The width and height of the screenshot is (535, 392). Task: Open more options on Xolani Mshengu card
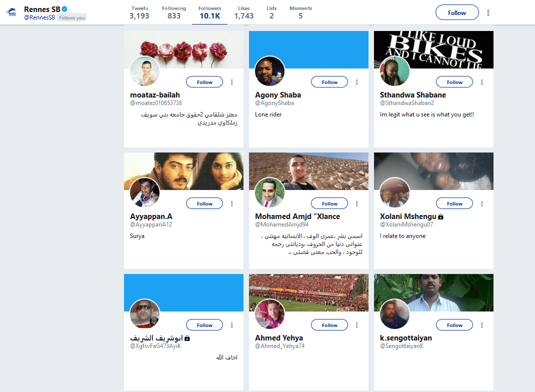point(482,203)
